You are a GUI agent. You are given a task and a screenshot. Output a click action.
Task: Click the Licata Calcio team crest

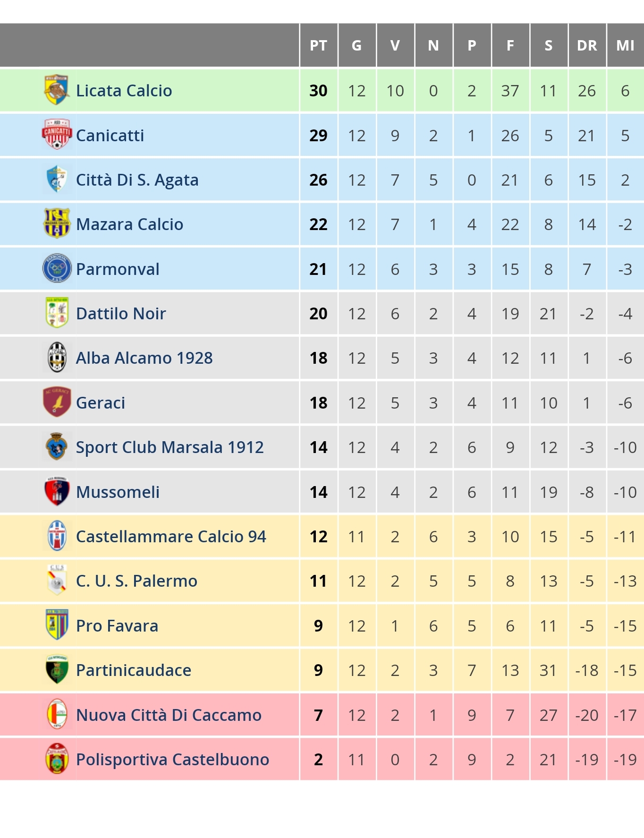pyautogui.click(x=57, y=90)
